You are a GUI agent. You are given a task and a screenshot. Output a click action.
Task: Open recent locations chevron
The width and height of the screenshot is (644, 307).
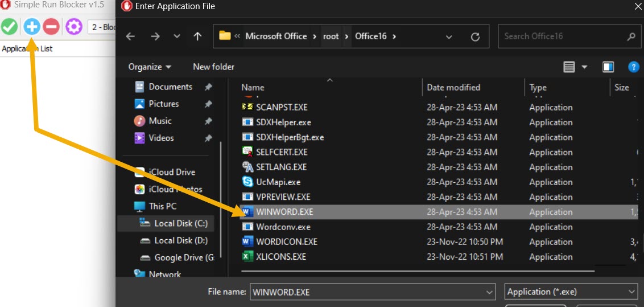pyautogui.click(x=177, y=36)
